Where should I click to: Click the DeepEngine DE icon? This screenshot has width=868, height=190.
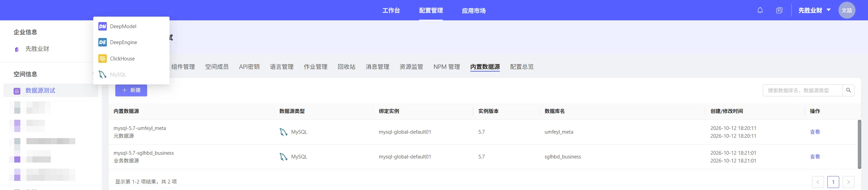coord(102,42)
